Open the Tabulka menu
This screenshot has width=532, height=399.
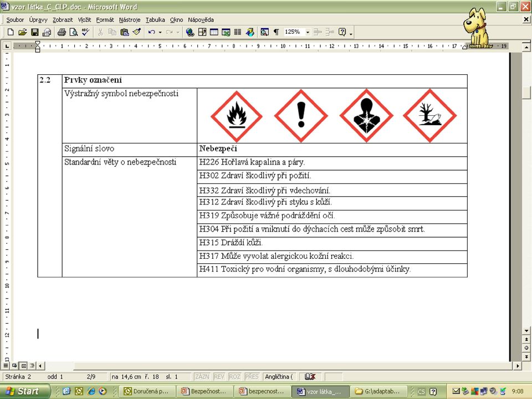tap(155, 20)
